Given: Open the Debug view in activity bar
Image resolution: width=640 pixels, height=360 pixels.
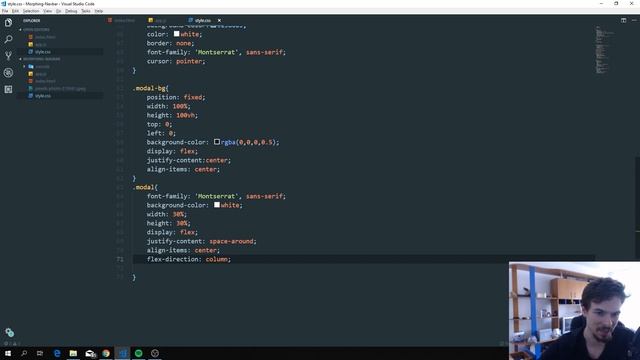Looking at the screenshot, I should click(8, 73).
